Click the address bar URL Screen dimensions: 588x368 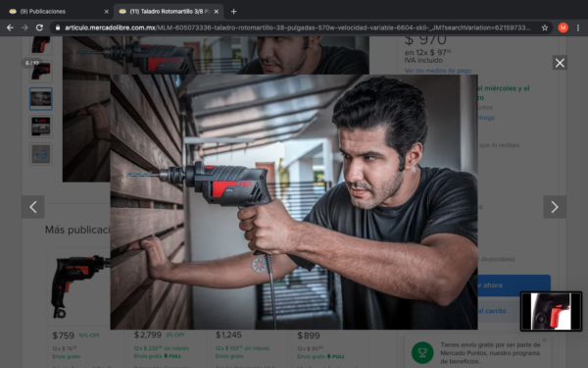click(297, 27)
